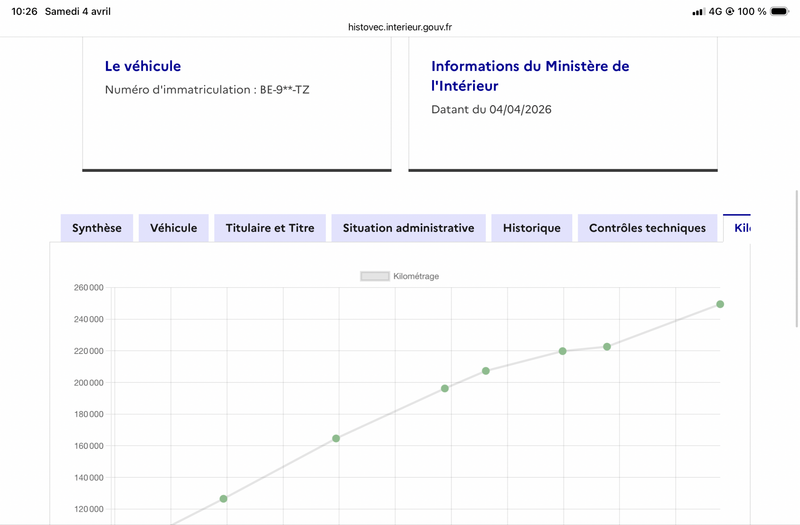The image size is (800, 525).
Task: Click the data point near 165000 km
Action: (x=336, y=438)
